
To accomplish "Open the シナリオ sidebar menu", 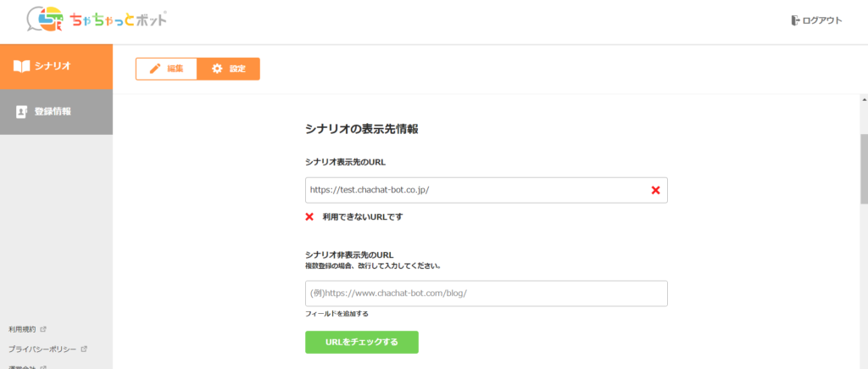I will 56,66.
